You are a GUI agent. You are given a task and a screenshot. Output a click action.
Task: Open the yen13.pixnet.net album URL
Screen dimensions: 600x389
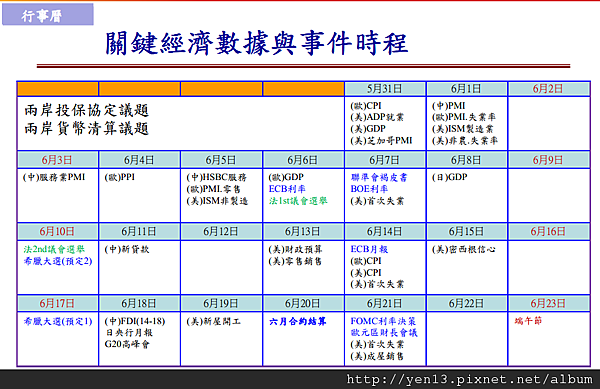[x=470, y=379]
